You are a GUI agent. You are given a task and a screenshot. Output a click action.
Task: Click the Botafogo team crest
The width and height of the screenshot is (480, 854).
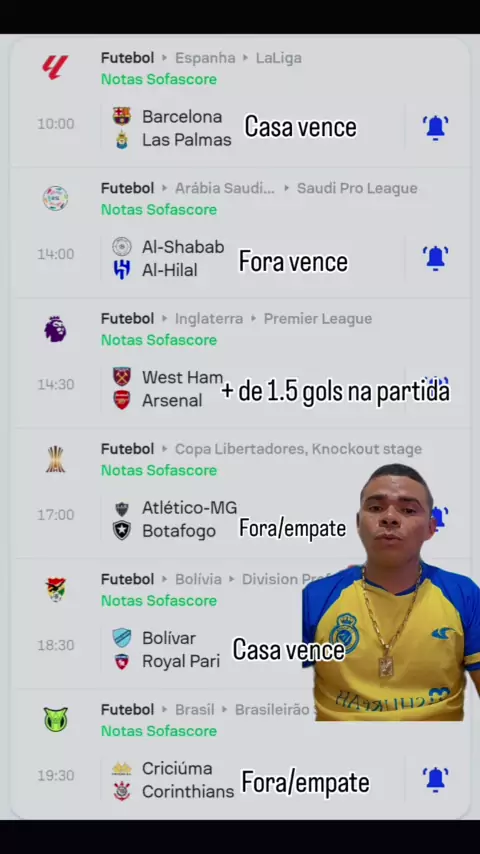(121, 530)
